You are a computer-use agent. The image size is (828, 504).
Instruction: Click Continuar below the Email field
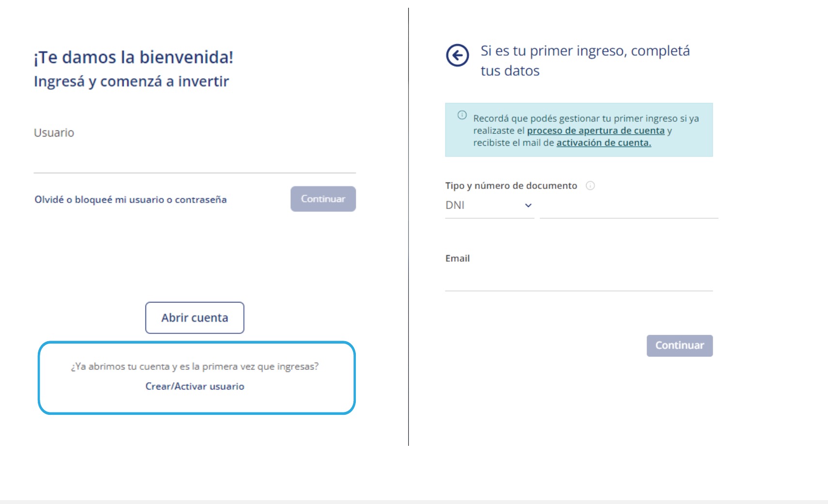[679, 346]
